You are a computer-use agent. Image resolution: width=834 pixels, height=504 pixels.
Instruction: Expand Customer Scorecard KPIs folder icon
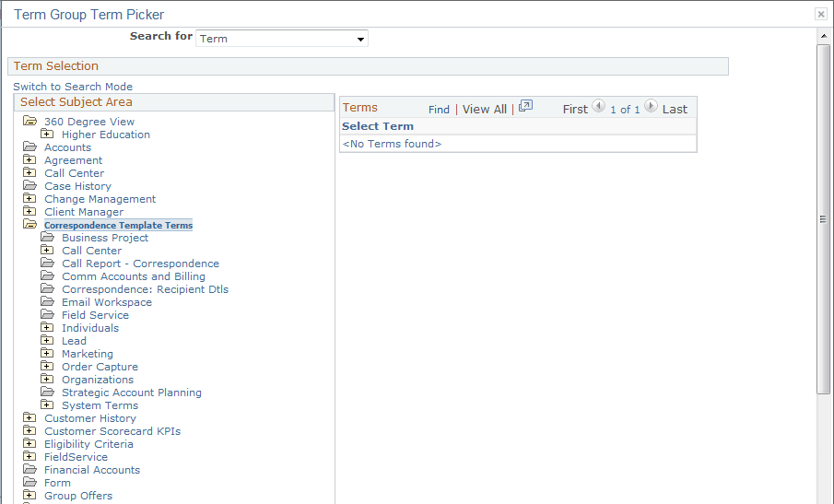click(x=29, y=430)
